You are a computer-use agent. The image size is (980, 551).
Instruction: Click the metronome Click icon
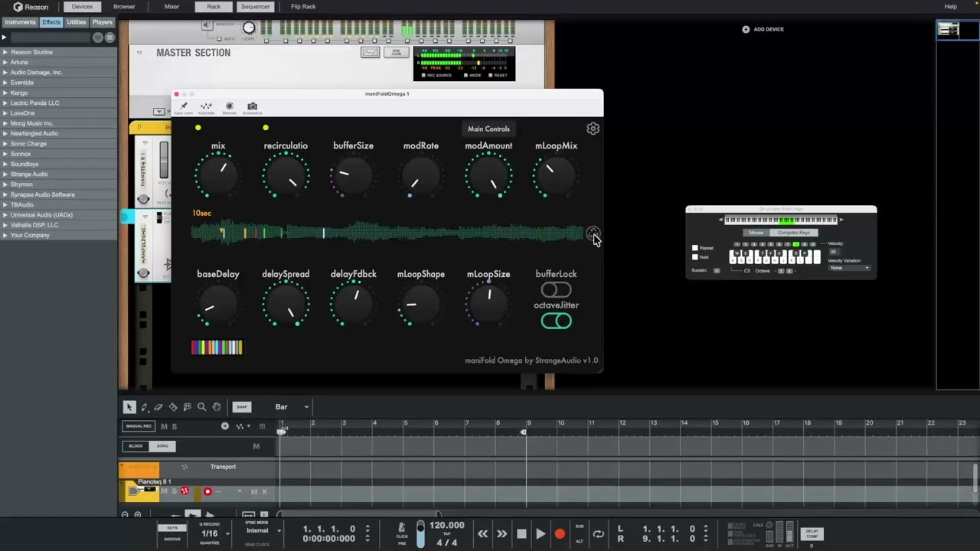coord(401,528)
